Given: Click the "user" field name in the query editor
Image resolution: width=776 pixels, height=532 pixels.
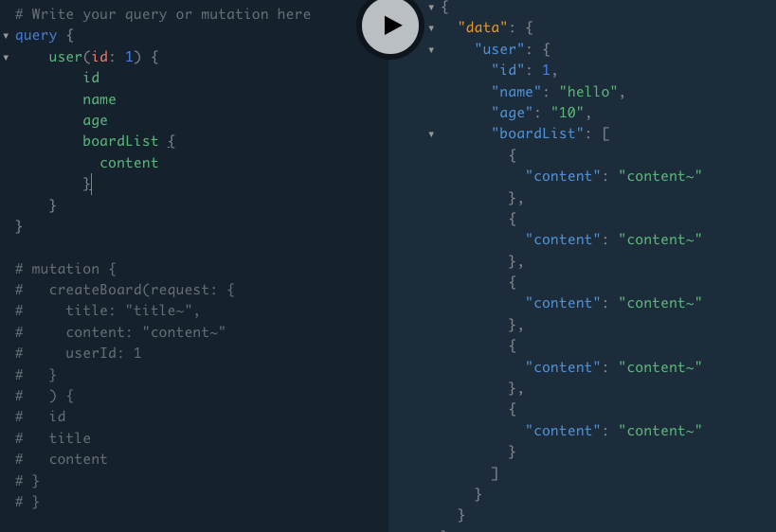Looking at the screenshot, I should pyautogui.click(x=65, y=57).
